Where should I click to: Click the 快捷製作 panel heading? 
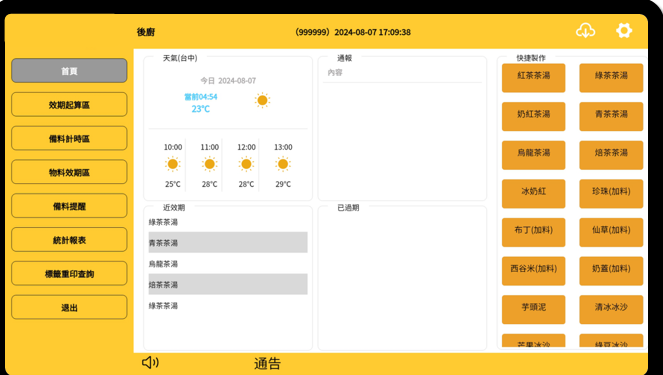[531, 58]
